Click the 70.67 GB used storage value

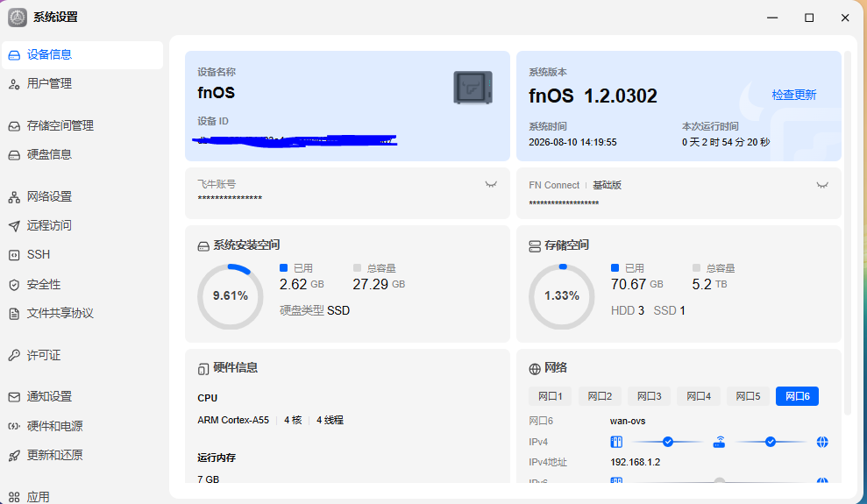(x=637, y=284)
